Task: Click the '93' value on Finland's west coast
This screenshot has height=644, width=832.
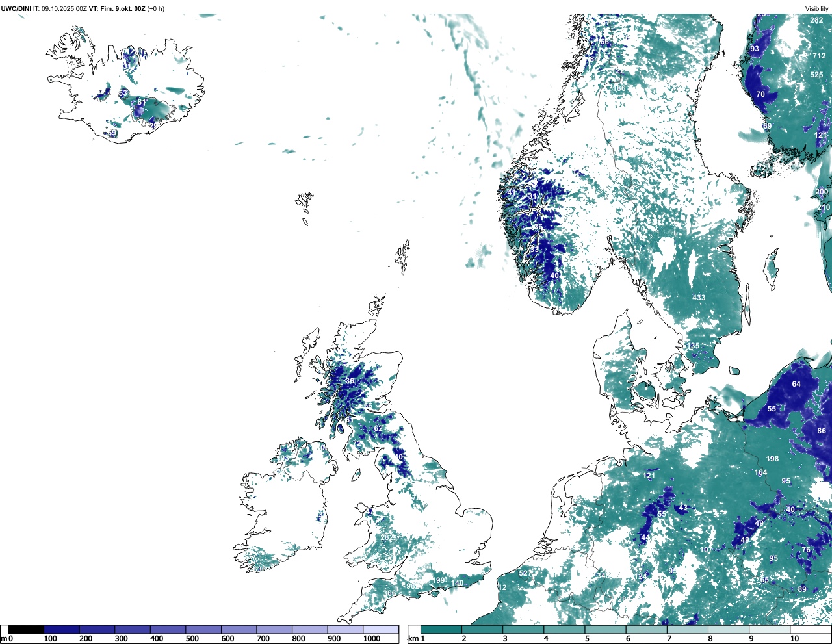Action: [x=755, y=49]
